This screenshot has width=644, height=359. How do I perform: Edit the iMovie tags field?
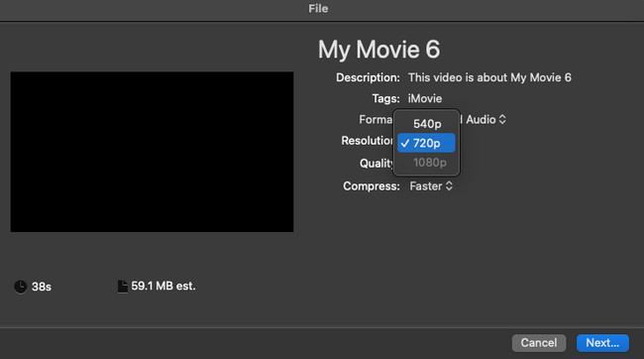[x=425, y=99]
